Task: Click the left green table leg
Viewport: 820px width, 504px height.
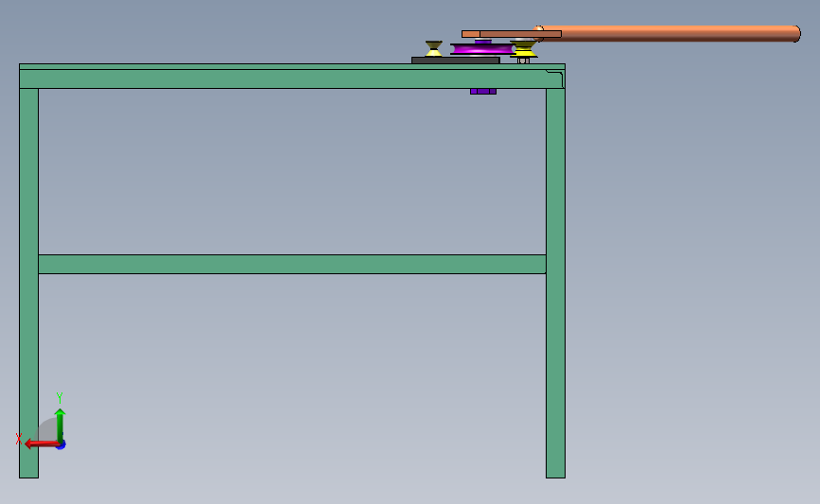Action: 28,283
